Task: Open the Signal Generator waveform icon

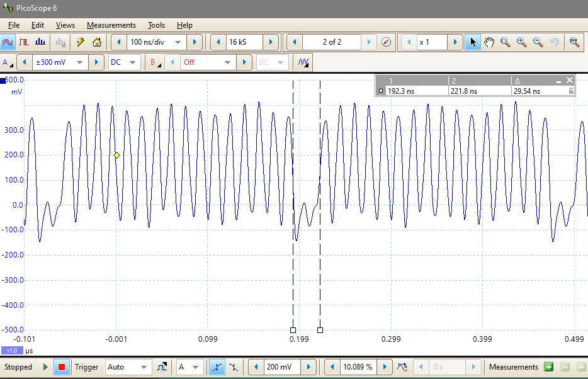Action: (303, 62)
